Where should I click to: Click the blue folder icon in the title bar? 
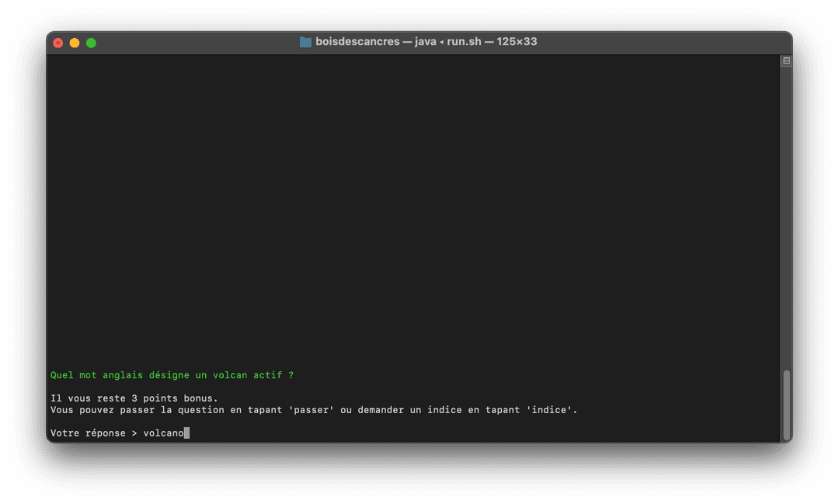click(x=305, y=42)
